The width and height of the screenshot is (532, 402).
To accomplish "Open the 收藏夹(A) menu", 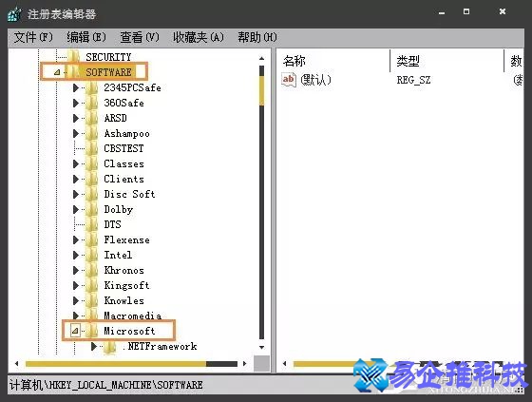I will (x=199, y=37).
